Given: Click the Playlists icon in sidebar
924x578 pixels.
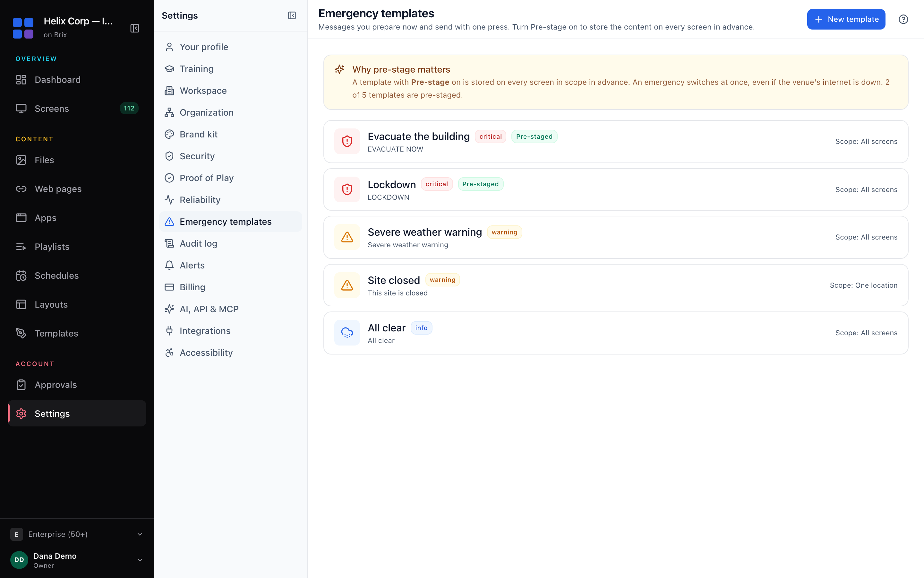Looking at the screenshot, I should click(x=21, y=247).
